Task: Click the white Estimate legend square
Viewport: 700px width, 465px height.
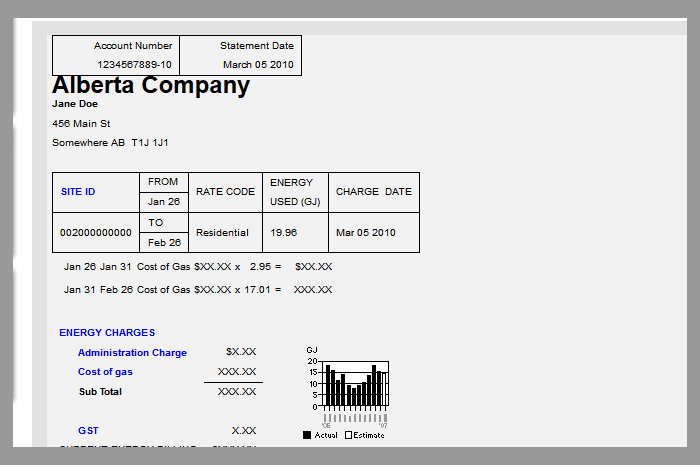Action: [349, 435]
